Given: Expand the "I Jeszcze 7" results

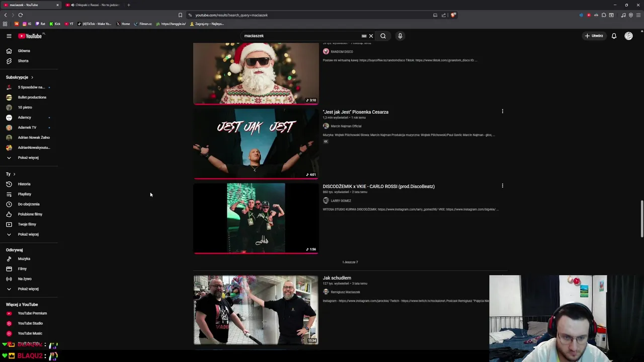Looking at the screenshot, I should (350, 262).
